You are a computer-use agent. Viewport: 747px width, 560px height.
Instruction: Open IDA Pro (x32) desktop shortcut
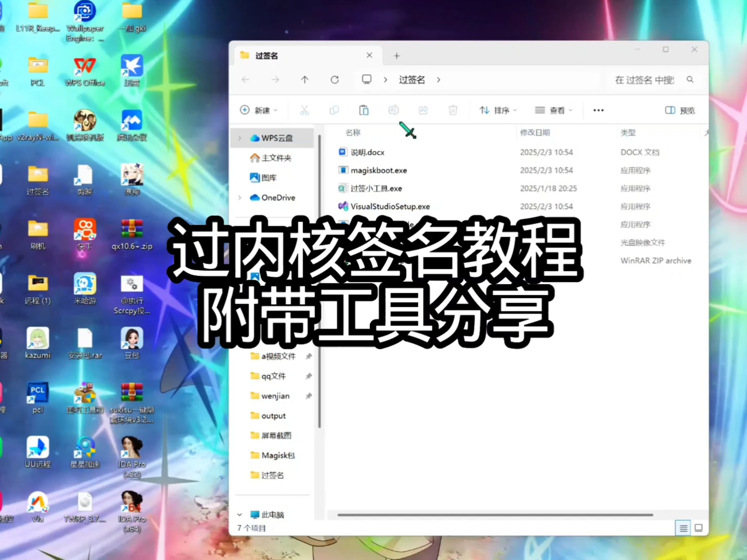coord(132,457)
